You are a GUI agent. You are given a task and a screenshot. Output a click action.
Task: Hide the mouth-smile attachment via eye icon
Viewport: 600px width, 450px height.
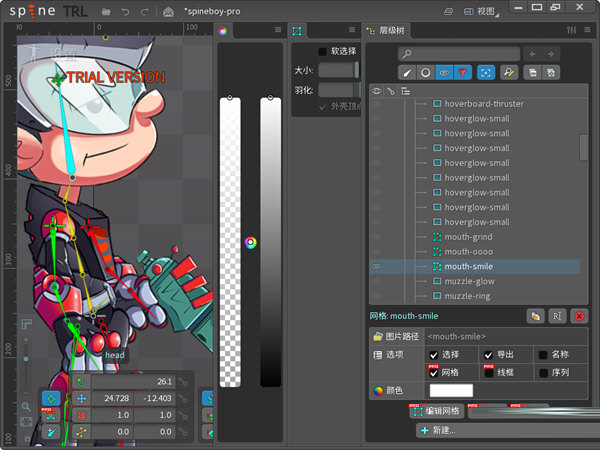click(377, 267)
